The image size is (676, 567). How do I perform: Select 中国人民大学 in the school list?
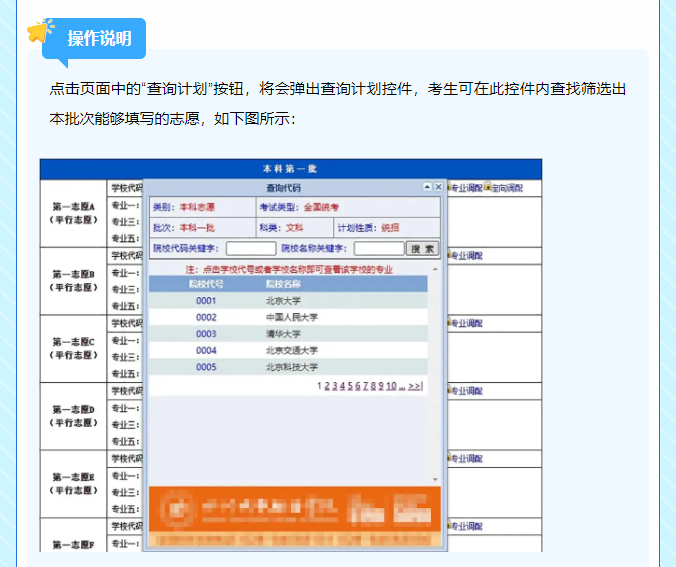(x=284, y=317)
